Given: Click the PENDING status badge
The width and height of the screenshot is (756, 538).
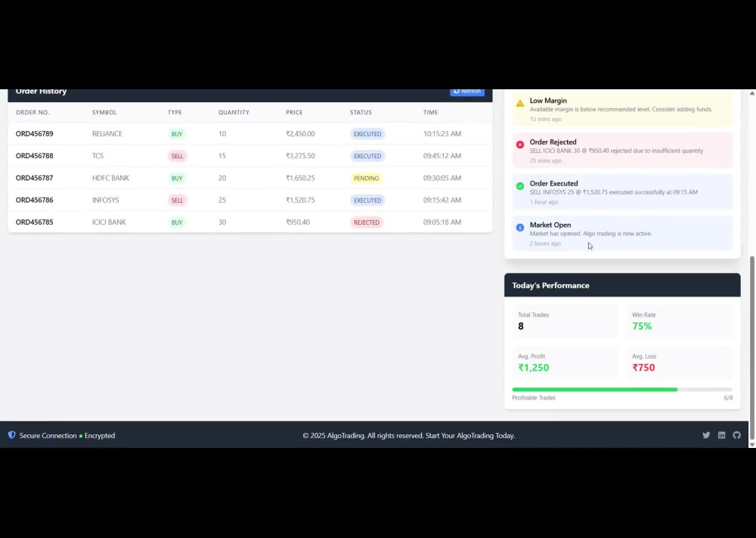Looking at the screenshot, I should tap(366, 179).
